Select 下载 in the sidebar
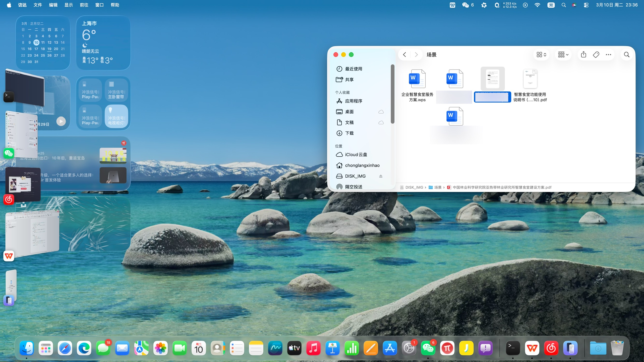Screen dimensions: 644x362 pos(349,133)
